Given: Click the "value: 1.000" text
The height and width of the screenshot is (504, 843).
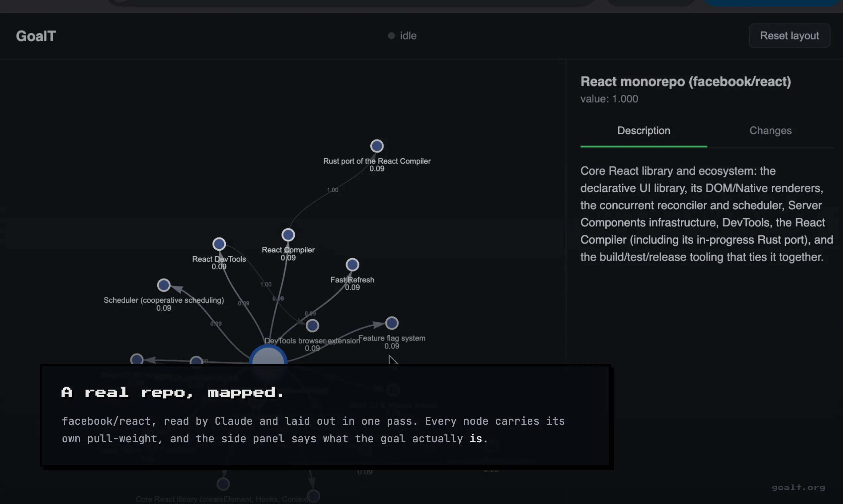Looking at the screenshot, I should (x=609, y=99).
